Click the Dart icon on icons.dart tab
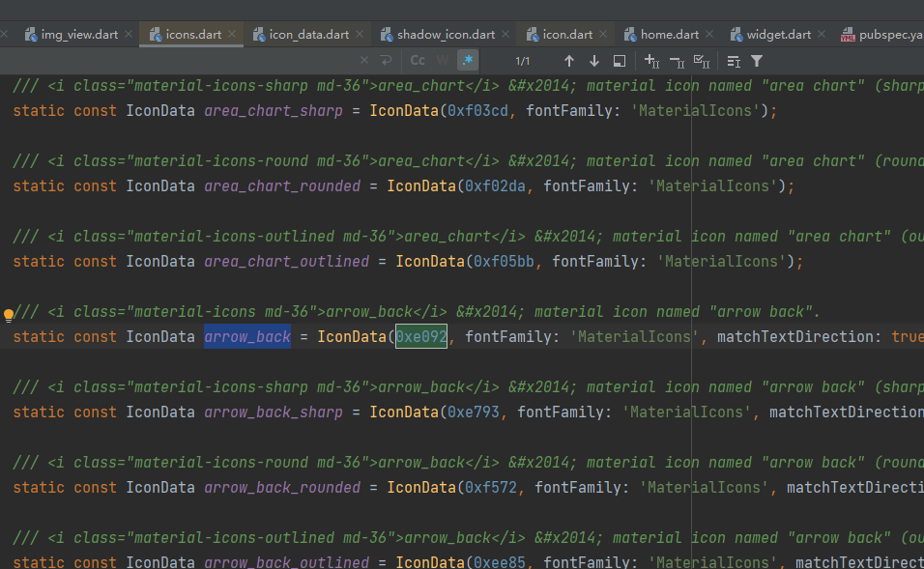Screen dimensions: 924x569 tap(156, 33)
